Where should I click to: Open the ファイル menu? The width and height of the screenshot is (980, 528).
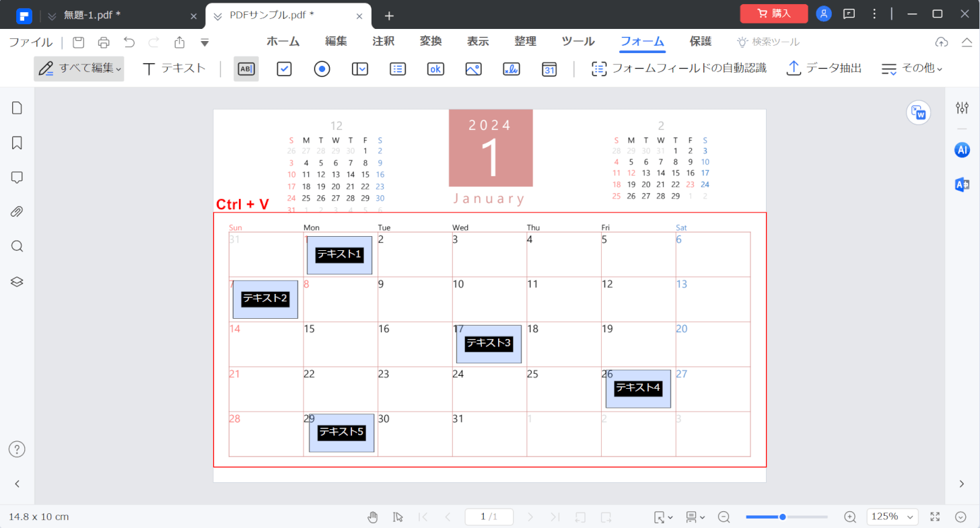click(30, 42)
